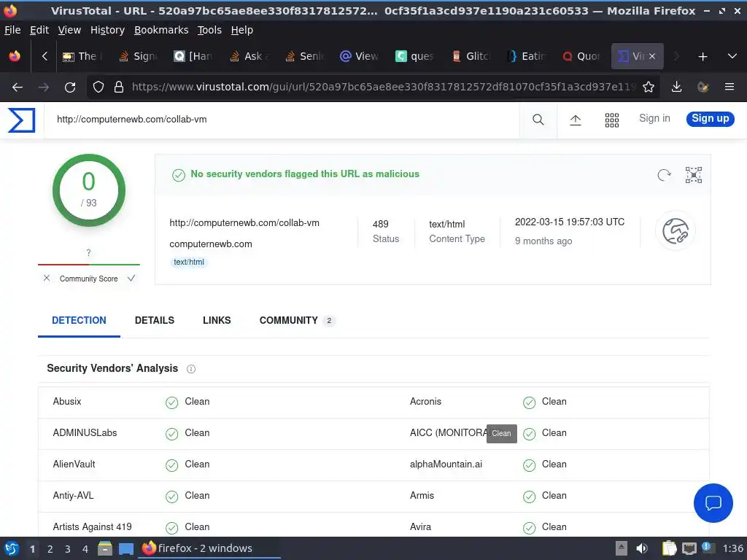Vote negative with Community Score X

[47, 278]
